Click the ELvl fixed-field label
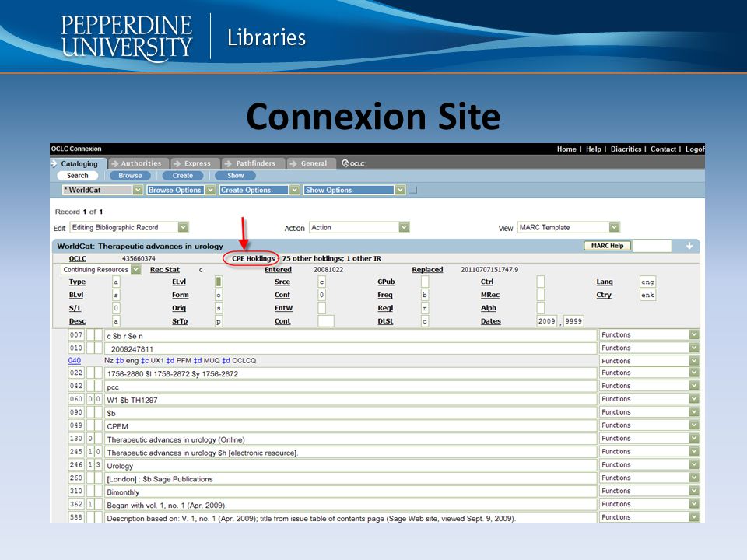Screen dimensions: 747x560 [x=179, y=282]
